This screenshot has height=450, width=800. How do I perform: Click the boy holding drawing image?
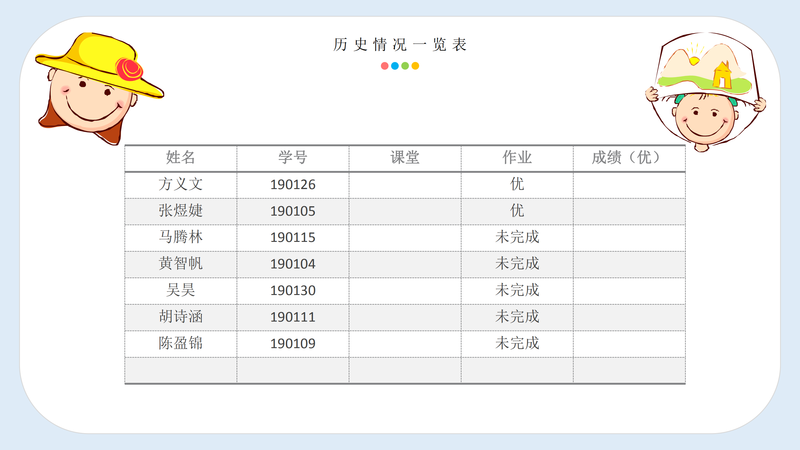tap(706, 91)
